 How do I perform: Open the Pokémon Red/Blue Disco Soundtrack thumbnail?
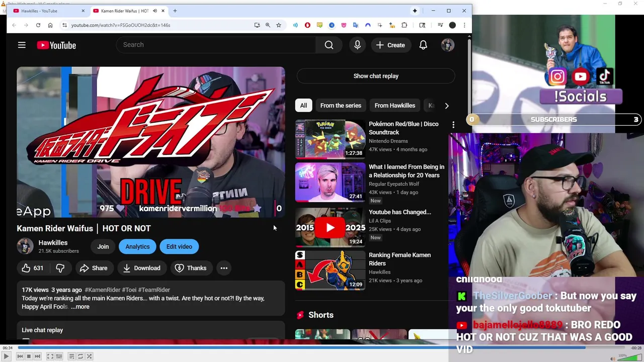click(330, 139)
